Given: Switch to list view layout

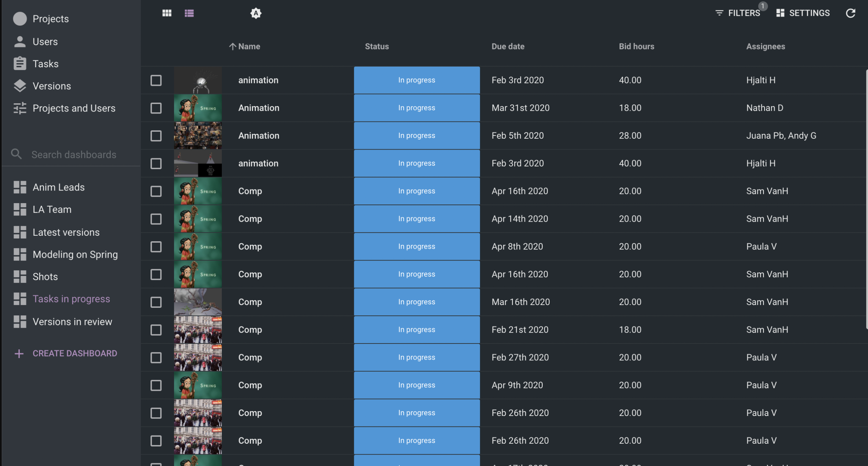Looking at the screenshot, I should 189,13.
